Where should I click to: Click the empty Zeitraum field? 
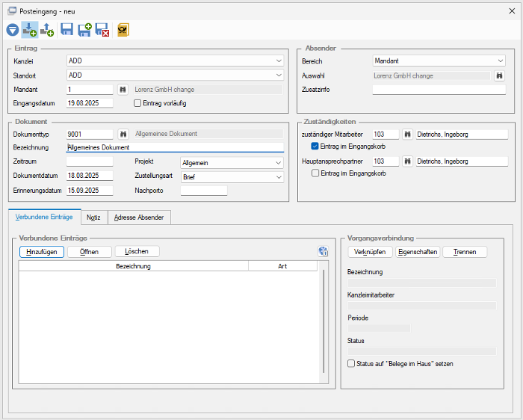point(90,161)
